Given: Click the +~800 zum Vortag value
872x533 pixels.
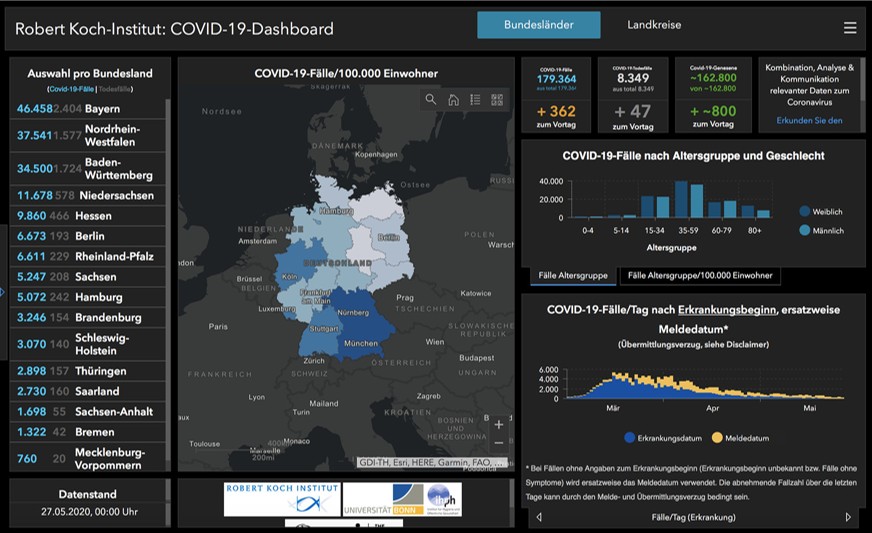Looking at the screenshot, I should click(x=713, y=112).
